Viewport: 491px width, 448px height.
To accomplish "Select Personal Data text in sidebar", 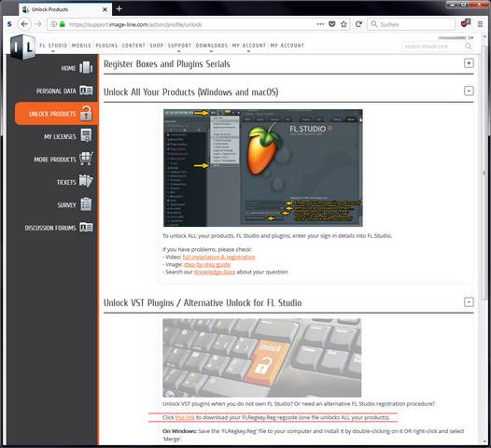I will tap(56, 91).
